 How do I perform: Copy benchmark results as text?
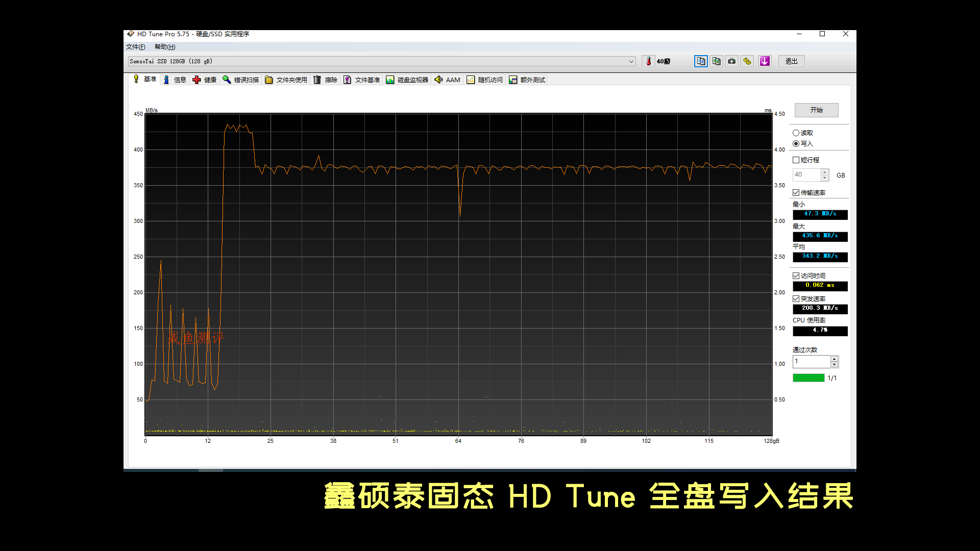[701, 61]
